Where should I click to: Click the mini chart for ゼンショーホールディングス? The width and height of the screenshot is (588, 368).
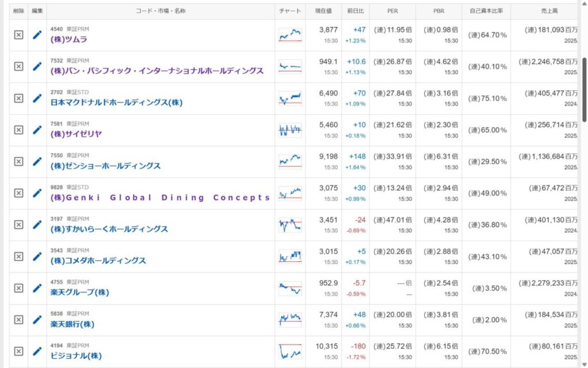tap(290, 162)
